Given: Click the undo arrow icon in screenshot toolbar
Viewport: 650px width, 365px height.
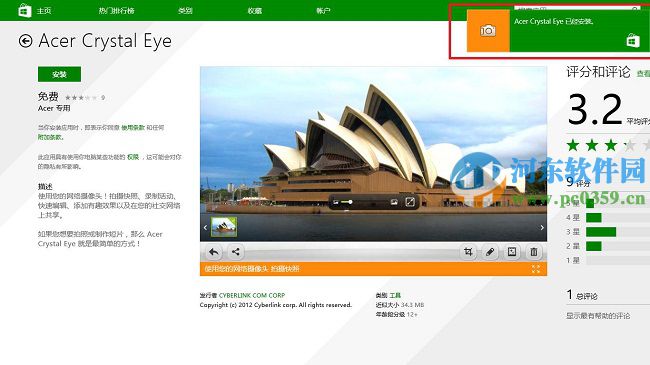Looking at the screenshot, I should 213,252.
